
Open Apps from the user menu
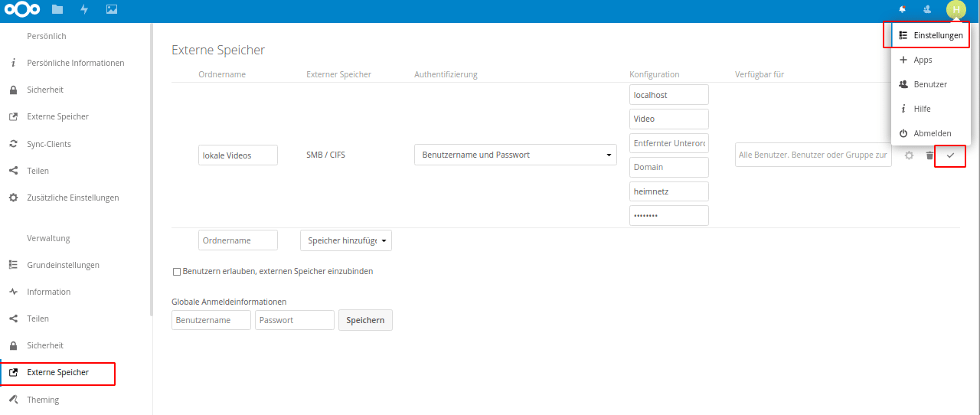point(922,60)
